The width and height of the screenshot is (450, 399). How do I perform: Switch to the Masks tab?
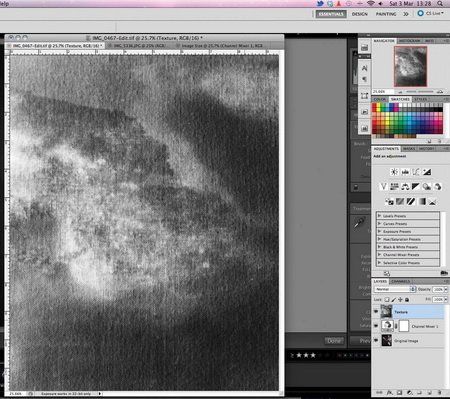[409, 149]
